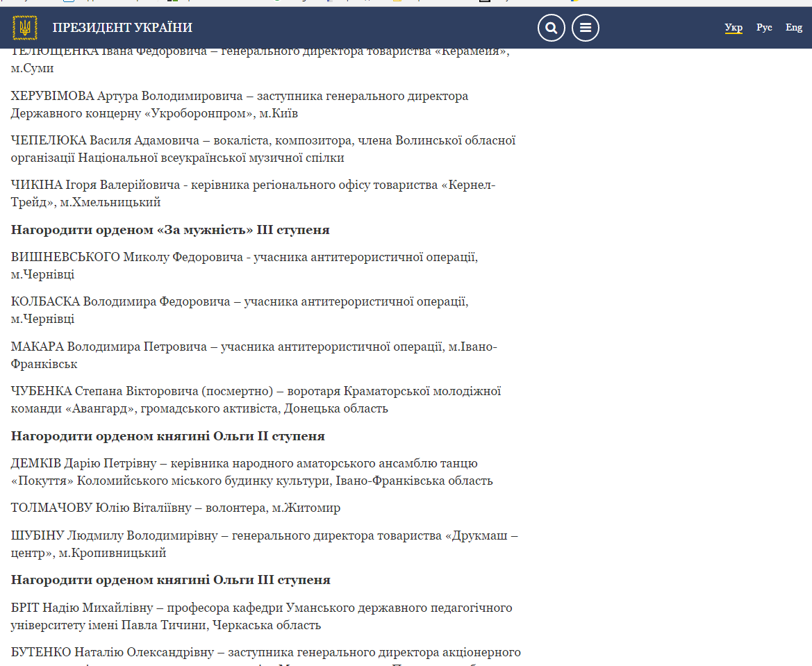Click heading княгині Ольги II ступеня
Image resolution: width=812 pixels, height=666 pixels.
pyautogui.click(x=168, y=436)
